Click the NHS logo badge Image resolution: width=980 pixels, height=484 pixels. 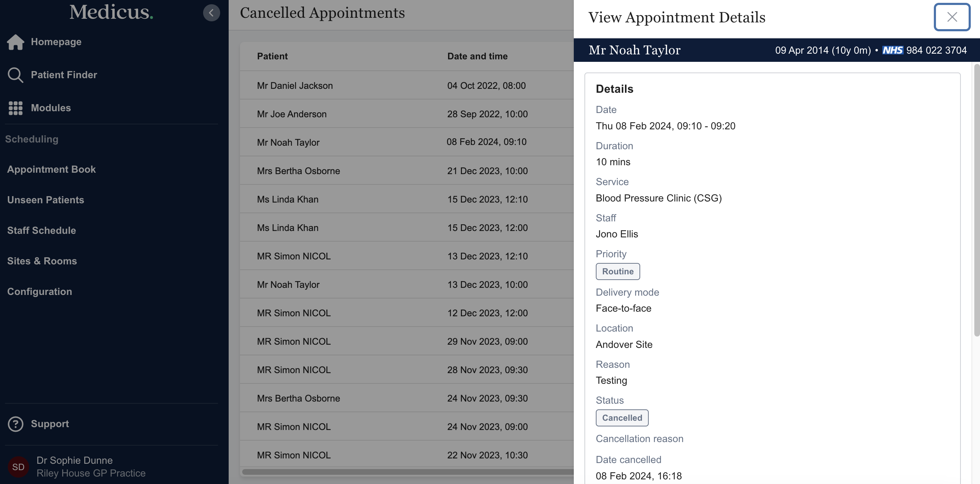(892, 50)
